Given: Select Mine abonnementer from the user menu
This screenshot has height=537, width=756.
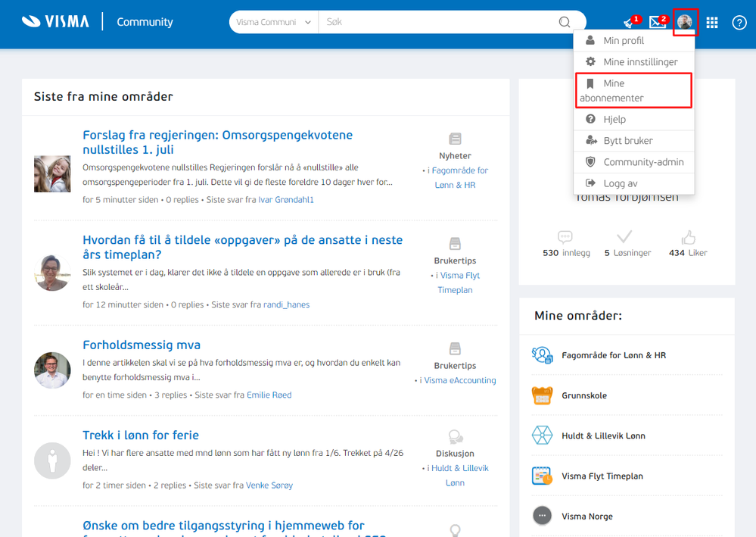Looking at the screenshot, I should coord(633,90).
